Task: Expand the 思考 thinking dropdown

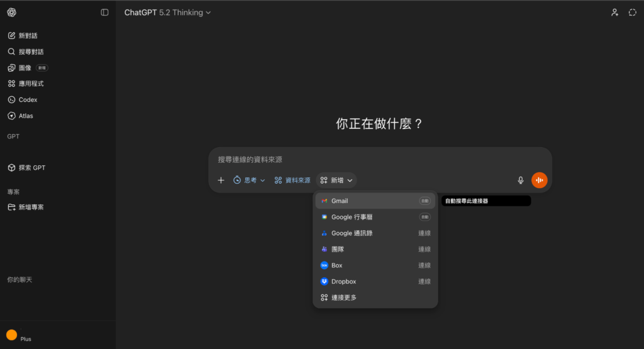Action: click(x=249, y=180)
